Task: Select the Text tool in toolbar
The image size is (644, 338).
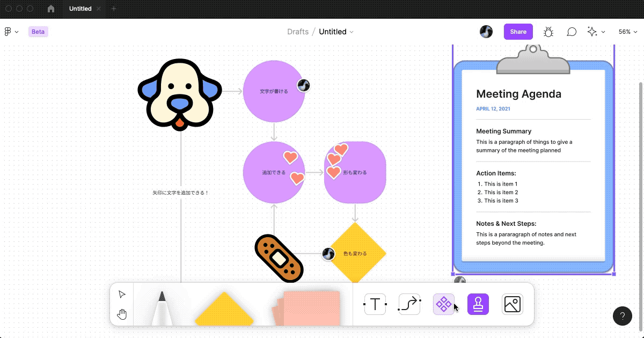Action: pyautogui.click(x=375, y=305)
